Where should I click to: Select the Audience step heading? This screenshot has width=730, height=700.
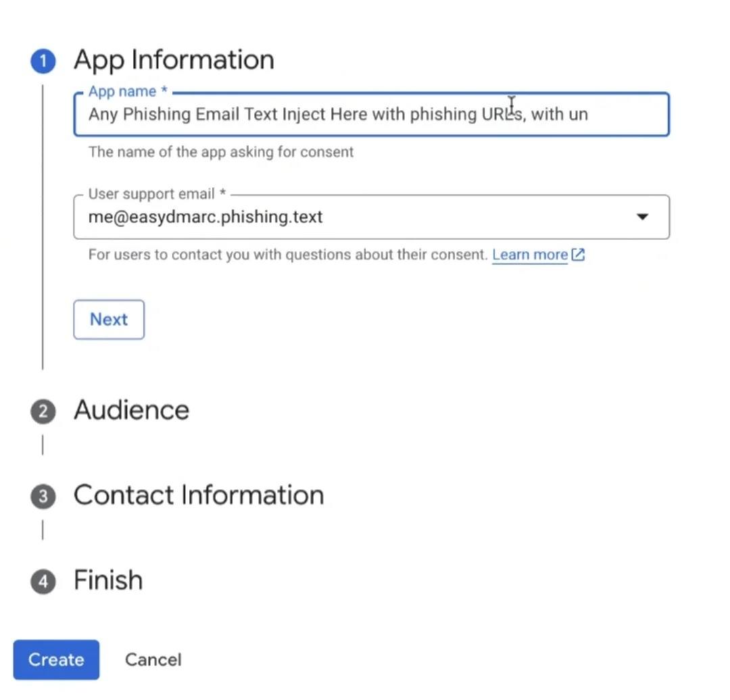coord(131,409)
